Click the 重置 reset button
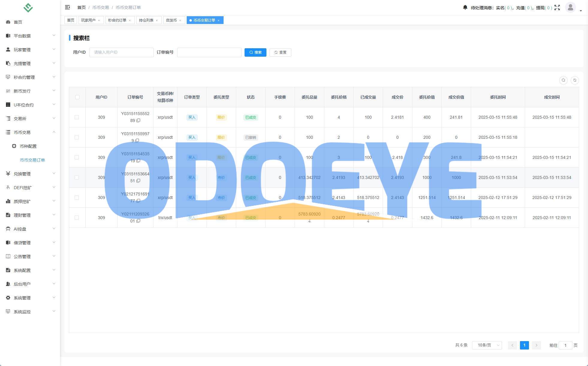 tap(280, 52)
